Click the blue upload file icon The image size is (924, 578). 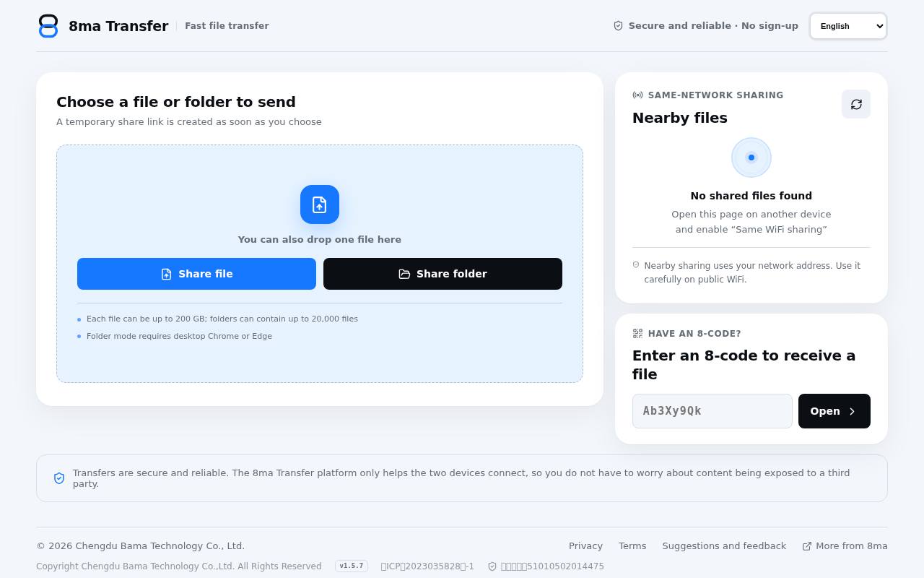coord(320,204)
